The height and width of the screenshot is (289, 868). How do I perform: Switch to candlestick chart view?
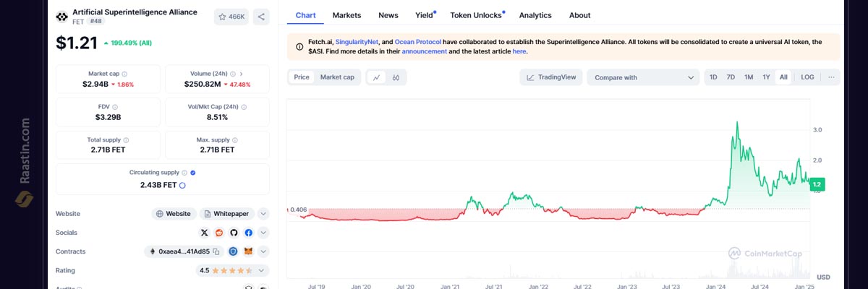tap(396, 77)
